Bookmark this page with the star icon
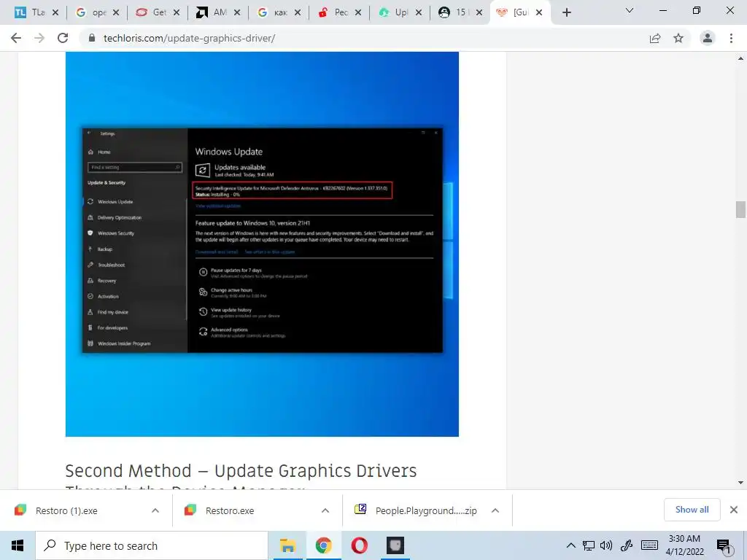The width and height of the screenshot is (747, 560). [678, 38]
